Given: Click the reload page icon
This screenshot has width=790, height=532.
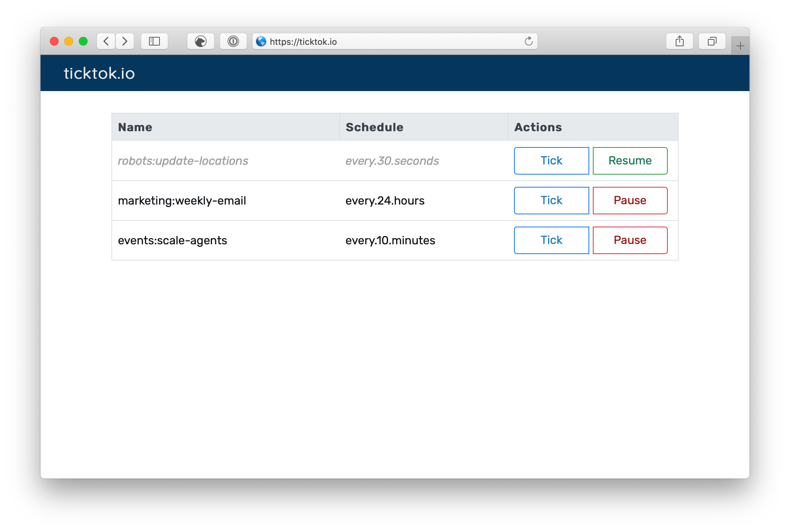Looking at the screenshot, I should coord(528,41).
